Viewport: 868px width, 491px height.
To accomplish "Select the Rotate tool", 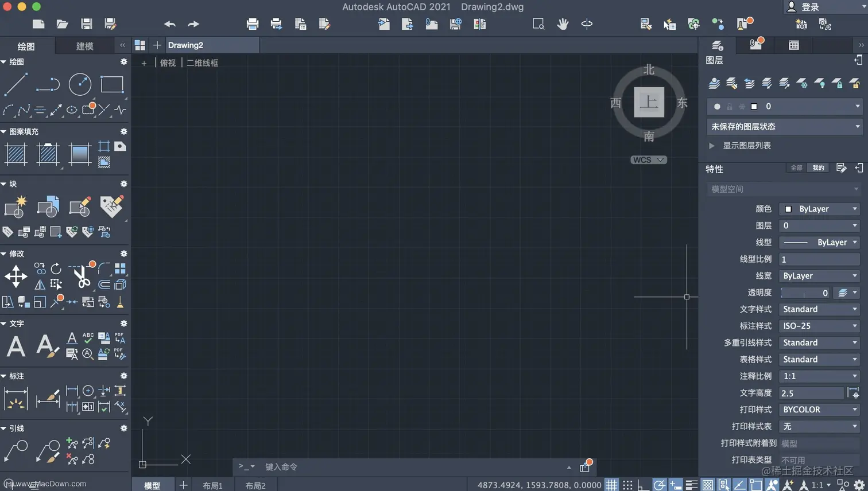I will (x=56, y=268).
